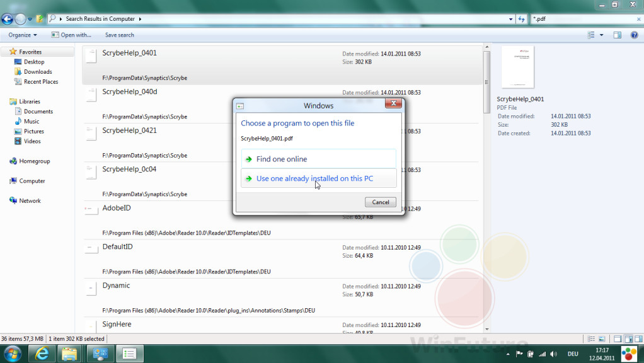Viewport: 644px width, 363px height.
Task: Open Recent Places in sidebar
Action: (41, 82)
